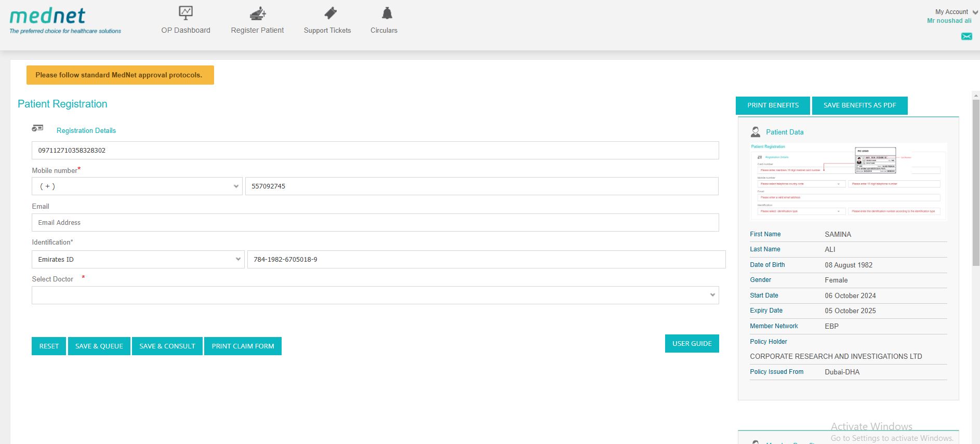
Task: Click last name value ALI
Action: [830, 249]
